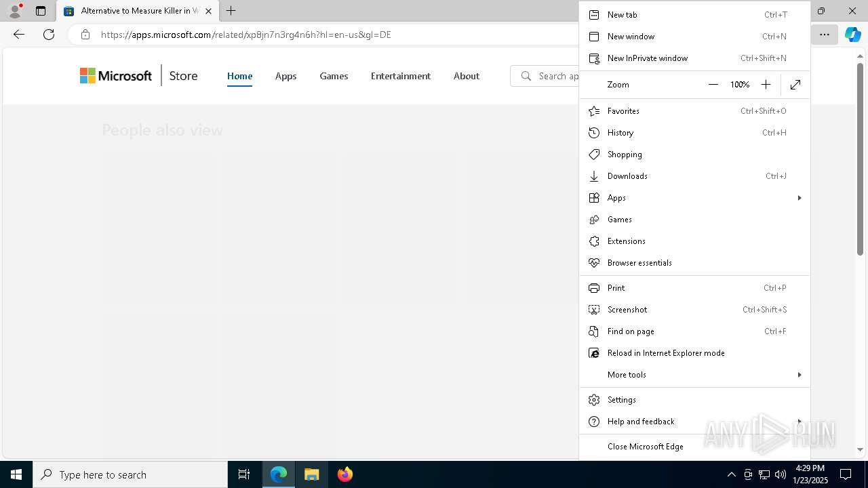Image resolution: width=868 pixels, height=488 pixels.
Task: Open Edge Settings
Action: tap(694, 400)
